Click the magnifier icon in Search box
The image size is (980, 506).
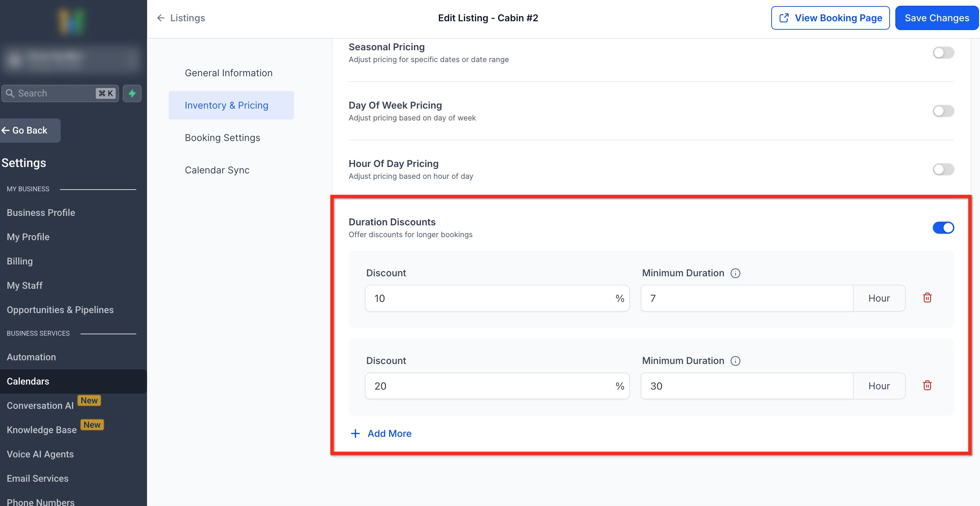(10, 93)
